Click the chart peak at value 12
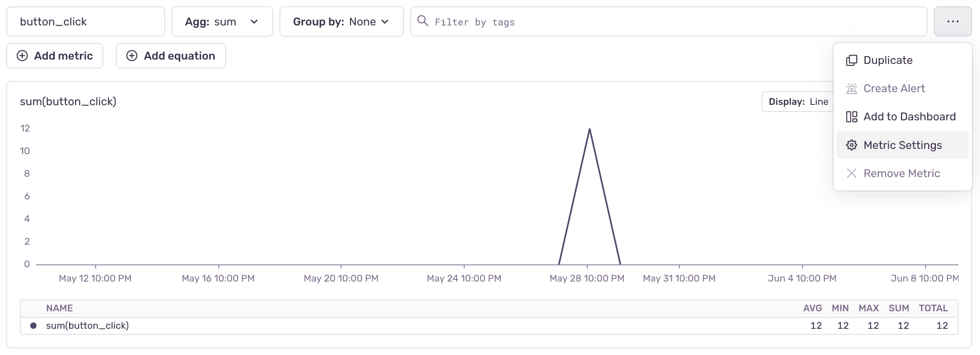The width and height of the screenshot is (980, 355). coord(590,129)
